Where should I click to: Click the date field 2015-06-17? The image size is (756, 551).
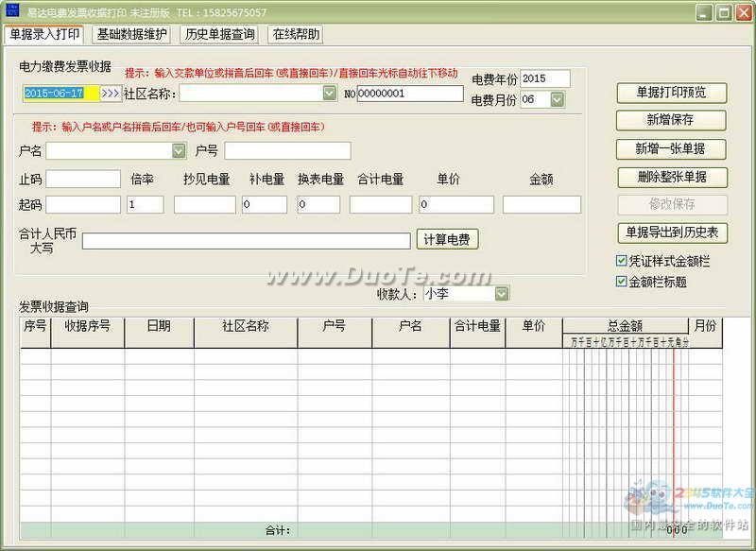point(61,93)
